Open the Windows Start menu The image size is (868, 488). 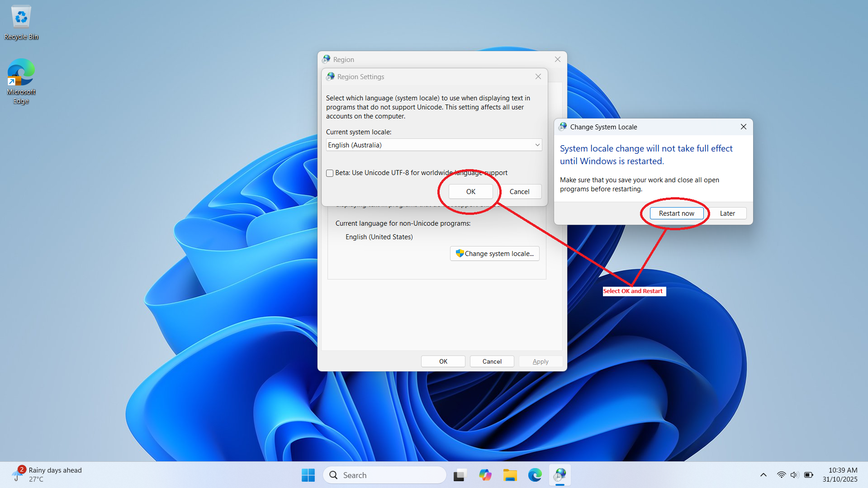click(x=308, y=475)
